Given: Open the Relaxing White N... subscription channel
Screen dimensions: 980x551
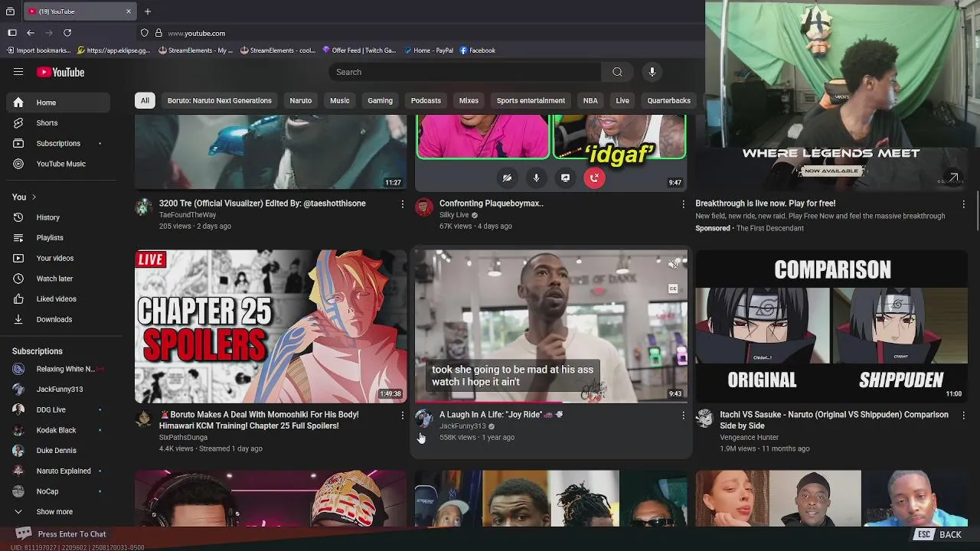Looking at the screenshot, I should click(58, 369).
